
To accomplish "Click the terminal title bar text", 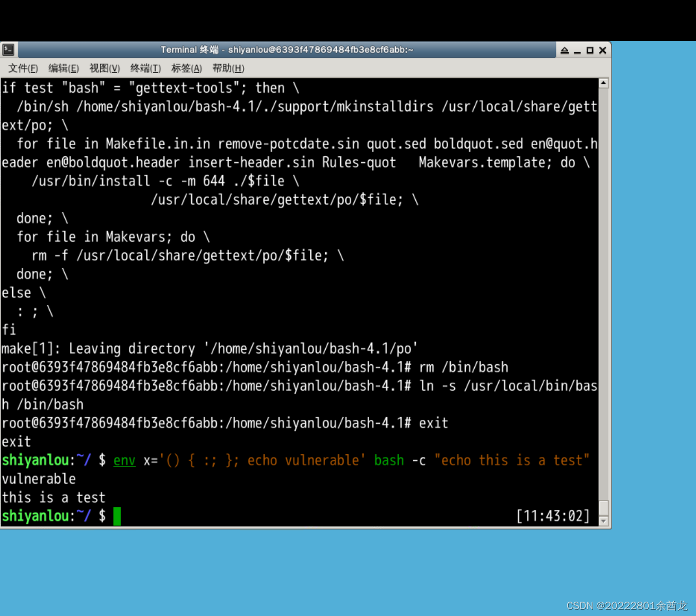I will (x=287, y=50).
